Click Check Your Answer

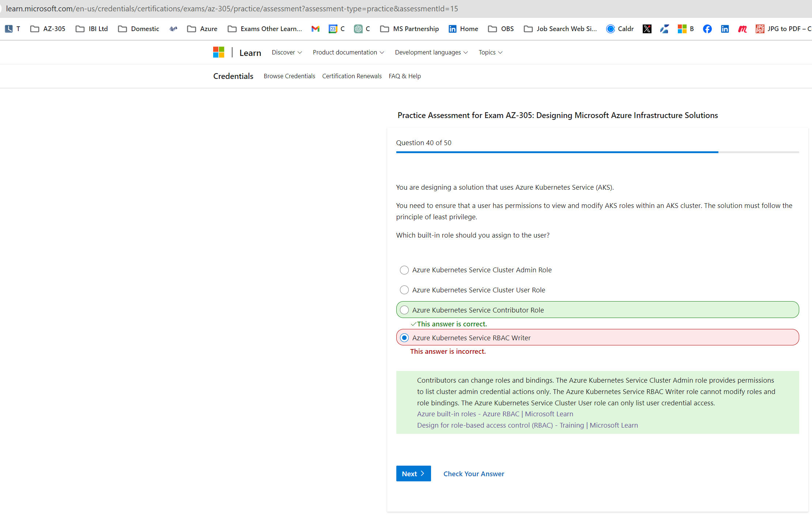point(474,474)
